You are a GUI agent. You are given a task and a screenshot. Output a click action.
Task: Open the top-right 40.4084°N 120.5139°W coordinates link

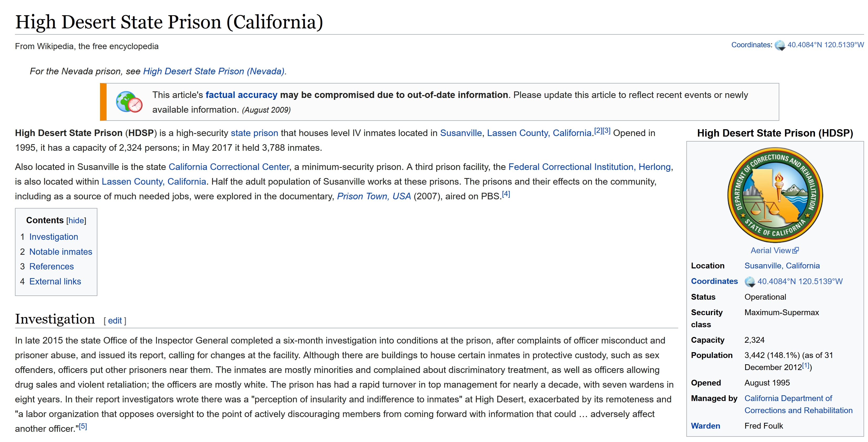[825, 45]
